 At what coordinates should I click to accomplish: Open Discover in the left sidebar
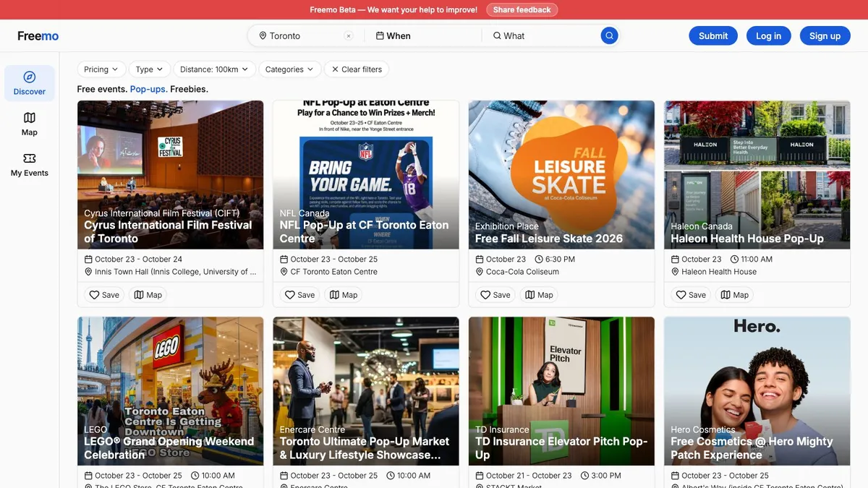click(x=30, y=83)
